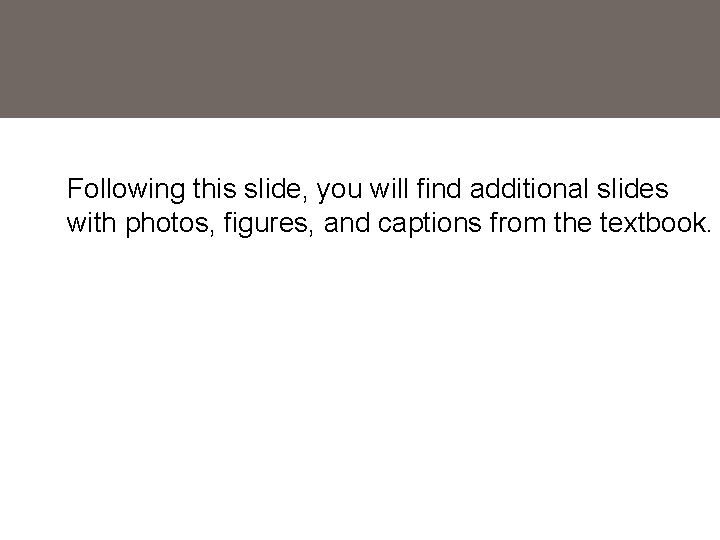The height and width of the screenshot is (540, 720).
Task: Click the white gap between banner and text
Action: coord(360,146)
